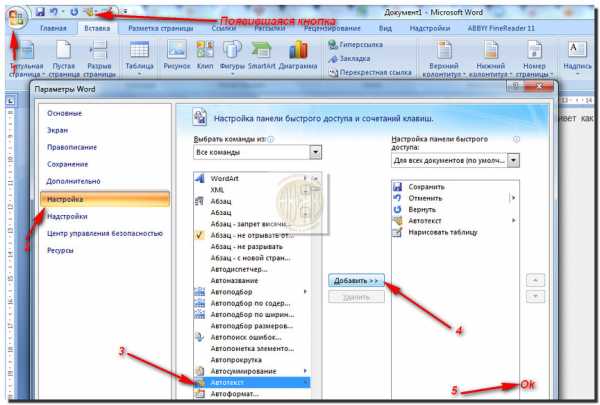
Task: Open the Фигуры shapes icon
Action: coord(232,57)
